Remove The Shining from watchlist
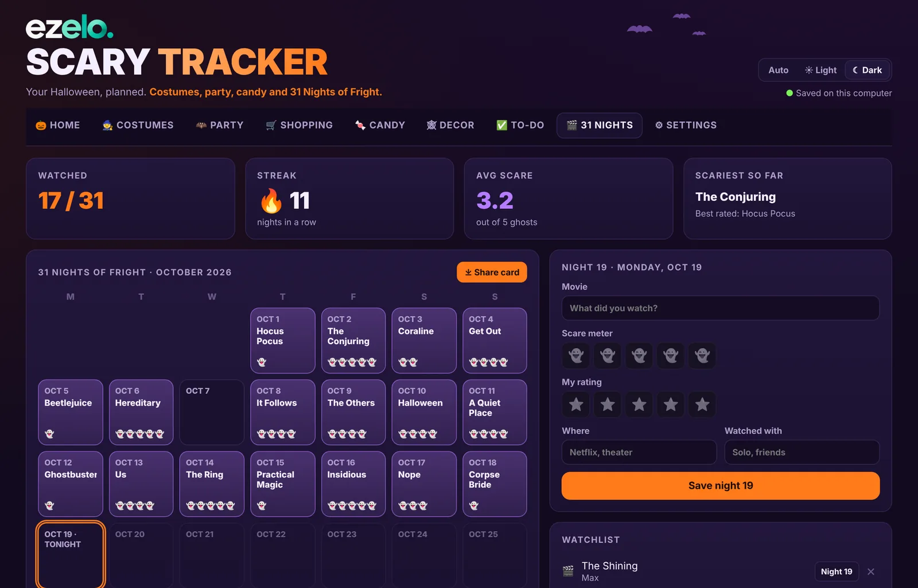The height and width of the screenshot is (588, 918). coord(871,571)
